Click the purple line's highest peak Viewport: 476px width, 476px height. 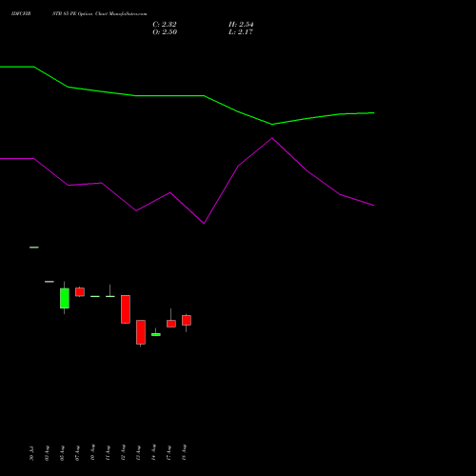point(272,138)
